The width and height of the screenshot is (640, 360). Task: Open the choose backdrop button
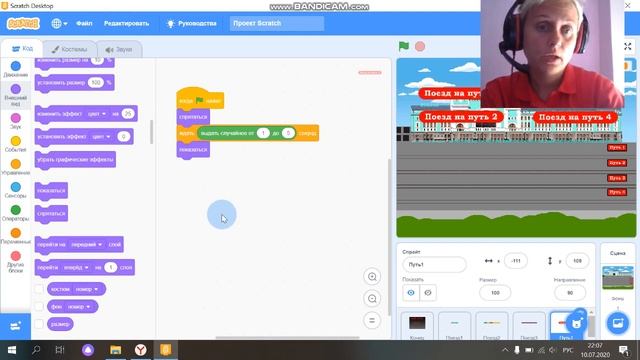tap(618, 323)
